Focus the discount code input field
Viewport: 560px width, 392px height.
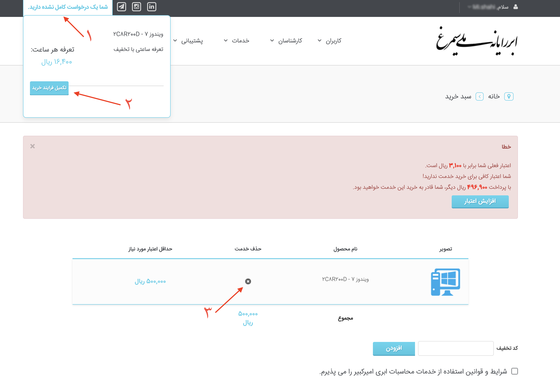click(456, 348)
